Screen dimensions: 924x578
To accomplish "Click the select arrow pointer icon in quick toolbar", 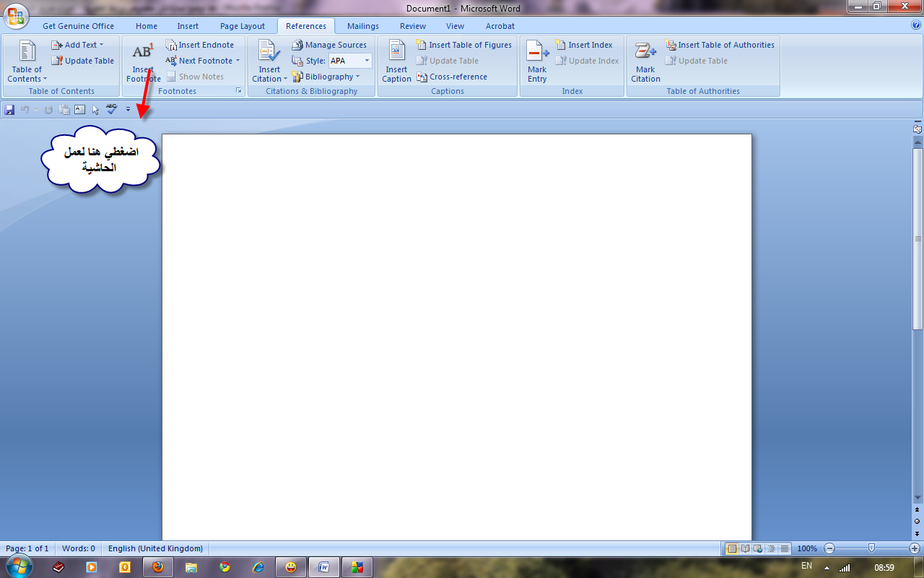I will click(95, 110).
